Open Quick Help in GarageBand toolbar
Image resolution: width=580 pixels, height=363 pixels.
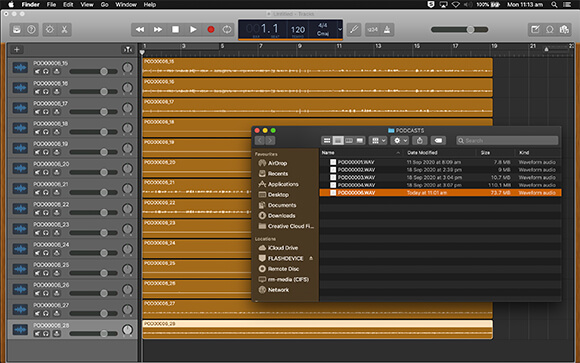tap(31, 30)
